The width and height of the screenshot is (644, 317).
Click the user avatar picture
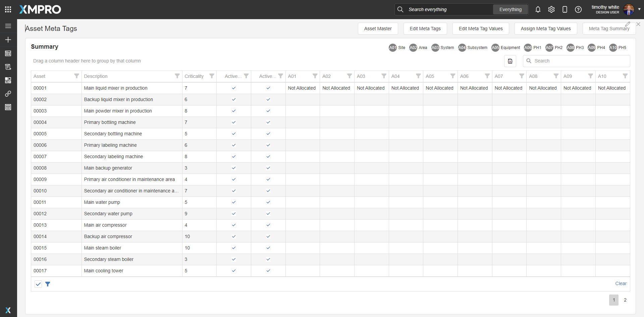point(629,9)
